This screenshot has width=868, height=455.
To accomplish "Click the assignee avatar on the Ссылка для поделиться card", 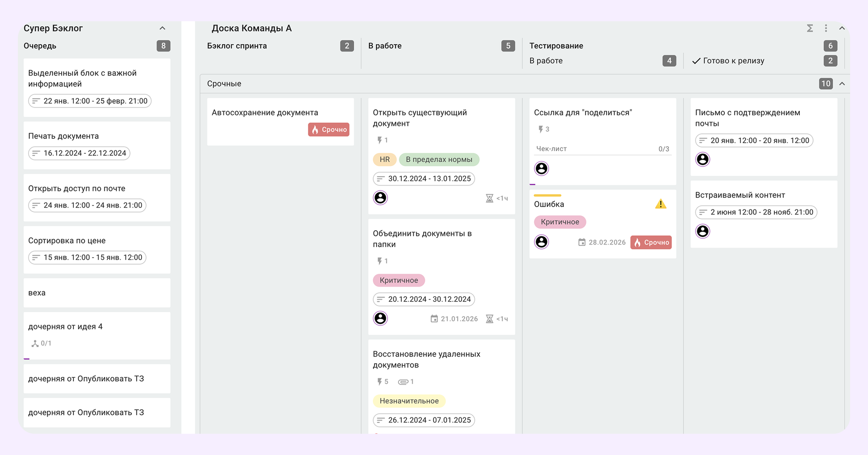I will (x=541, y=168).
